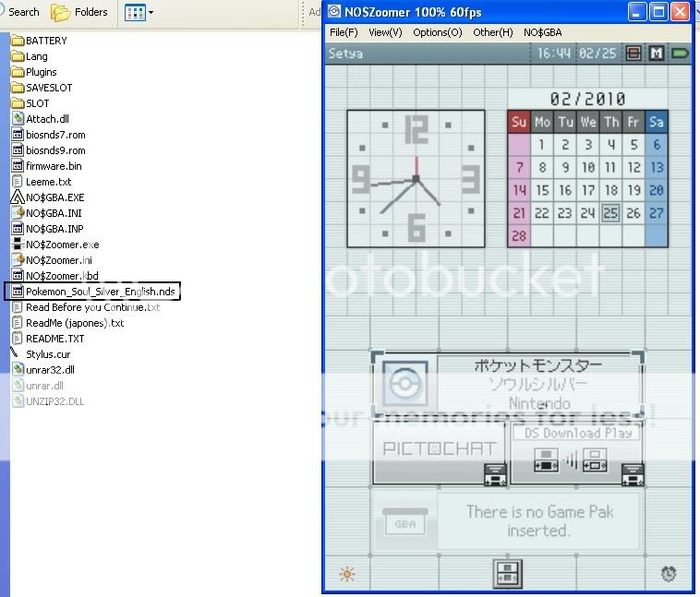Select the NO$GBA.EXE application
Screen dimensions: 700x597
[48, 197]
